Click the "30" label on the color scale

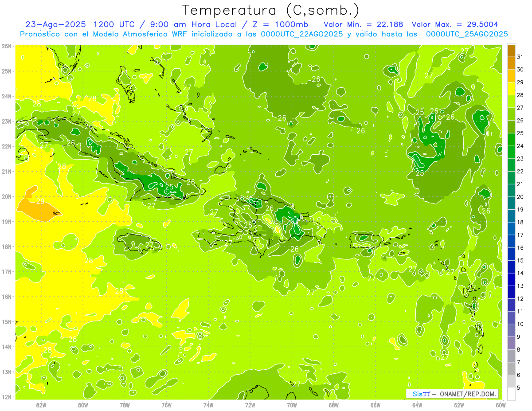tap(520, 70)
